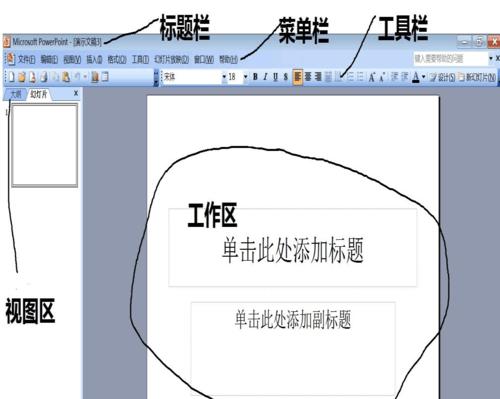The image size is (500, 399).
Task: Toggle Italic formatting
Action: [265, 77]
